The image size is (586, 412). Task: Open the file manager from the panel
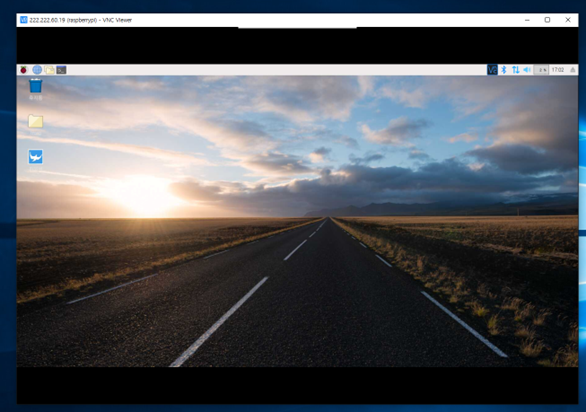(49, 70)
